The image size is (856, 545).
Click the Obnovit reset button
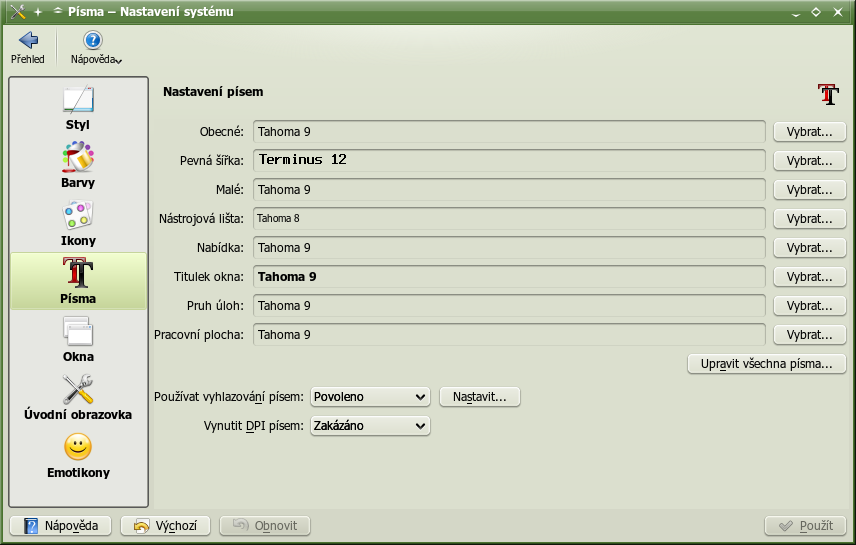[x=265, y=526]
